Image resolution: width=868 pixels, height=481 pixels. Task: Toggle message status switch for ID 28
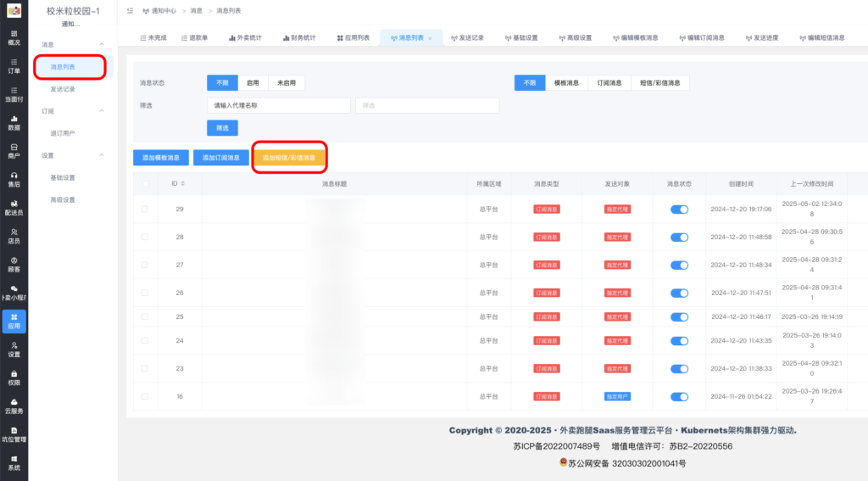[679, 238]
